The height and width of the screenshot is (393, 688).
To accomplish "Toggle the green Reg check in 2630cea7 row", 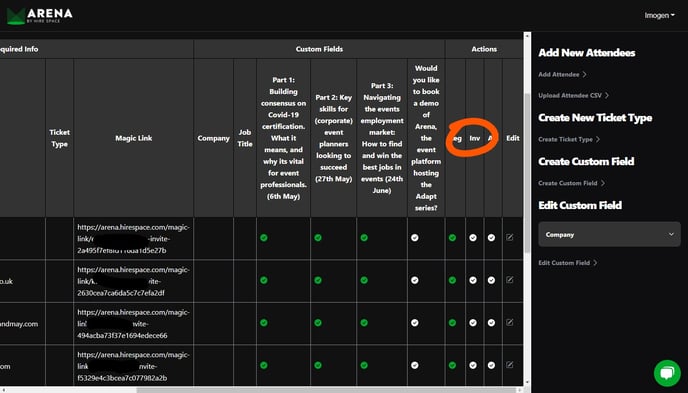I will pos(452,280).
